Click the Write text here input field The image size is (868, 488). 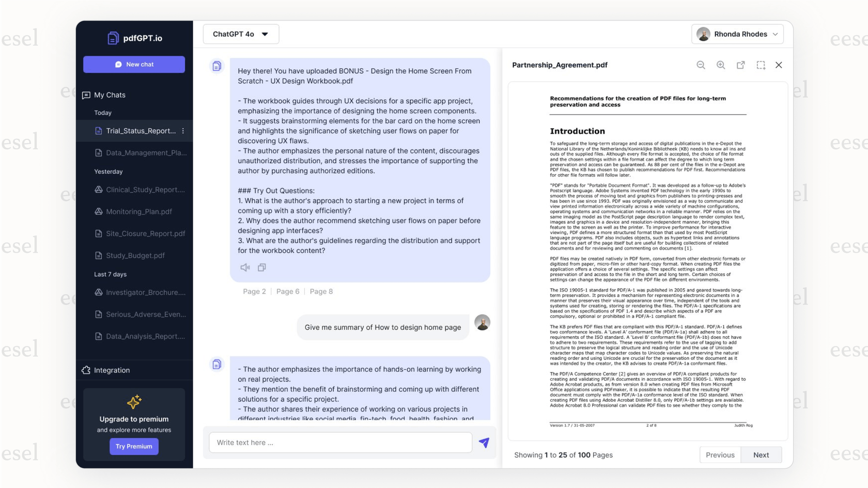pyautogui.click(x=340, y=443)
